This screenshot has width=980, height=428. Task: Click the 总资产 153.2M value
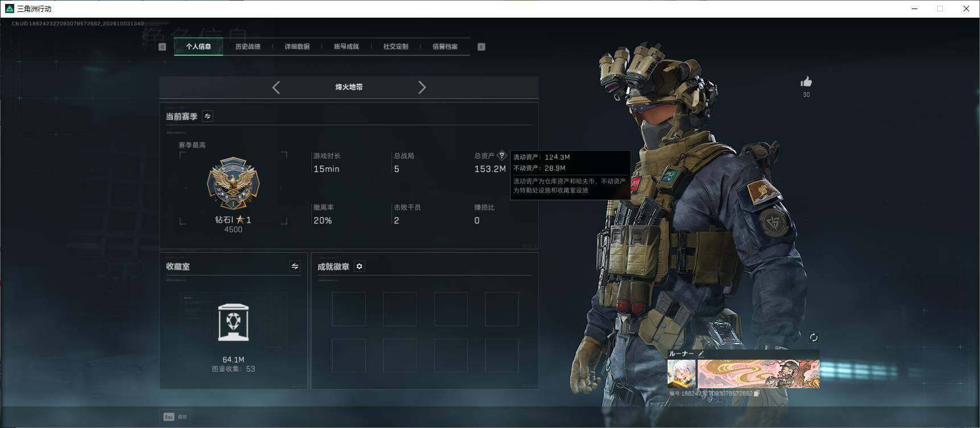[x=490, y=169]
